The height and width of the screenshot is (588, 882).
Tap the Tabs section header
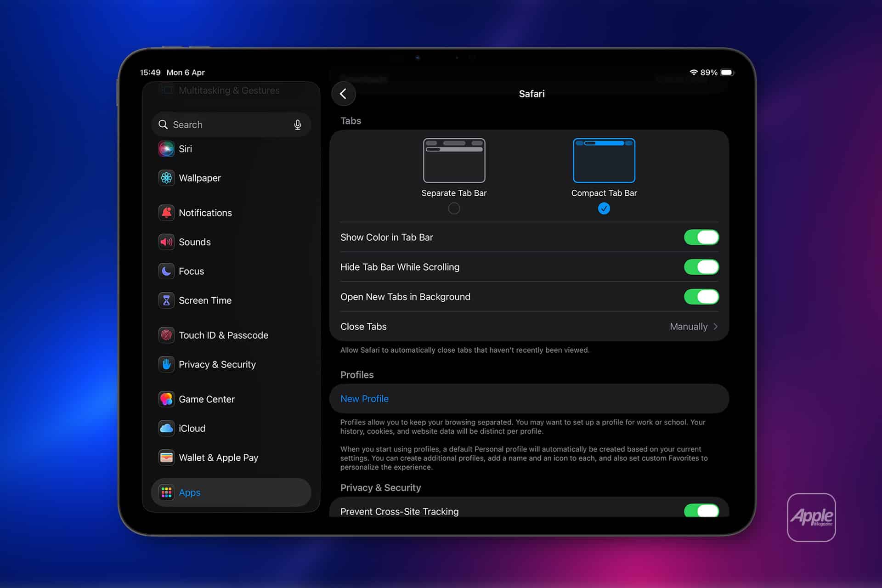pos(351,121)
